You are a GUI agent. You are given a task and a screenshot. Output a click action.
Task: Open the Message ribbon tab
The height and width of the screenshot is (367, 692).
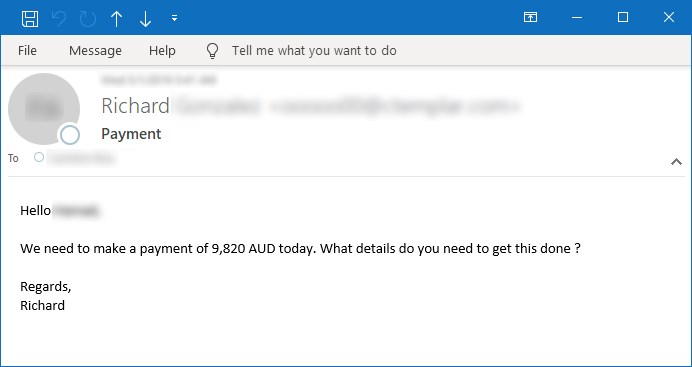95,51
